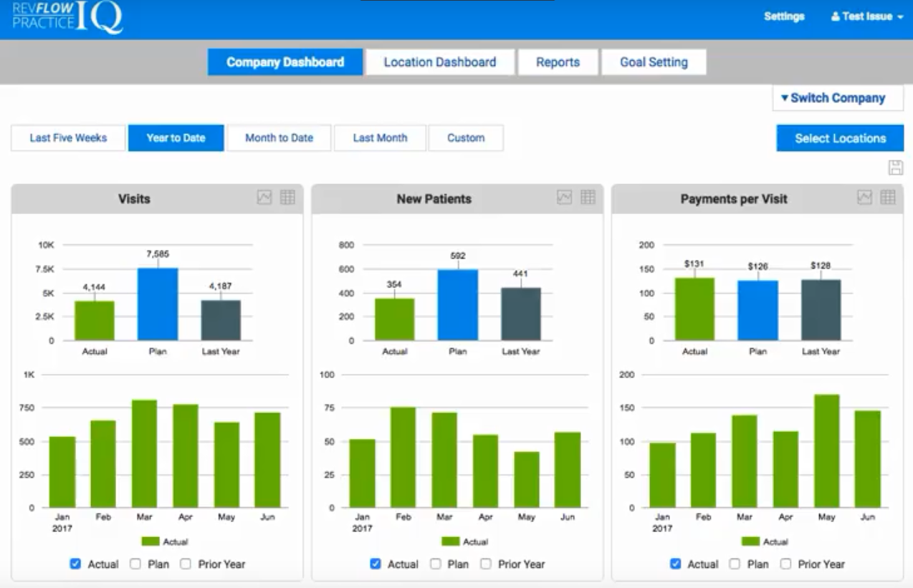Viewport: 913px width, 588px height.
Task: Click the 441 value label
Action: [x=521, y=274]
